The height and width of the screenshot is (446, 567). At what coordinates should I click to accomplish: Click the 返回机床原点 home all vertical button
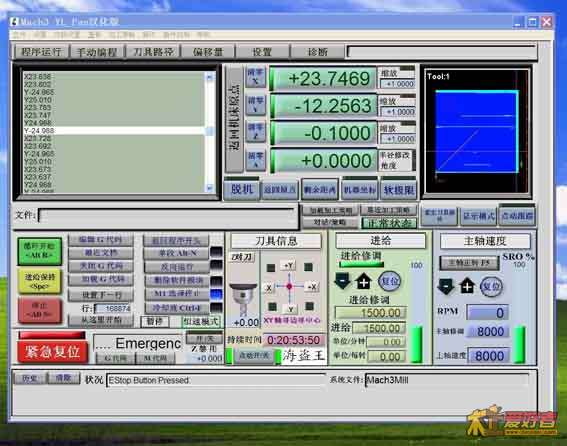coord(234,119)
